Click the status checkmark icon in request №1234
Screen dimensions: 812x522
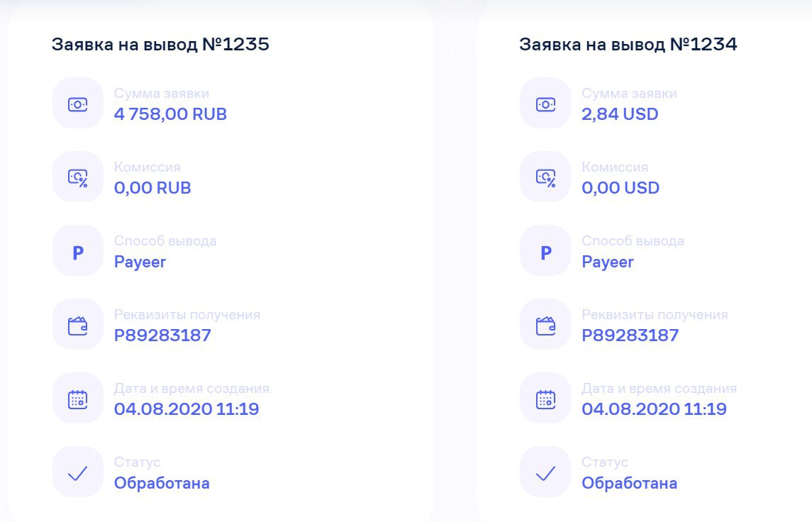coord(545,473)
